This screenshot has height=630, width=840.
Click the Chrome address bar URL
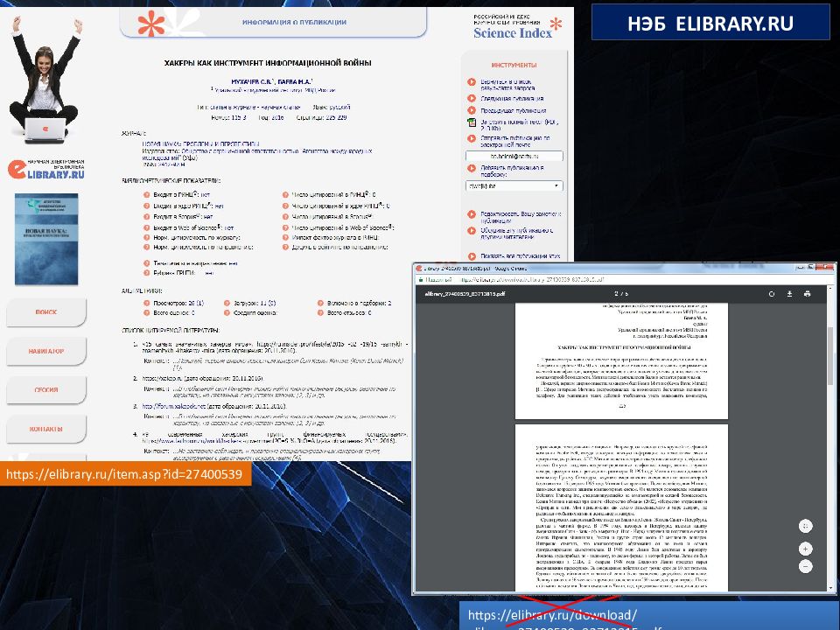coord(533,280)
